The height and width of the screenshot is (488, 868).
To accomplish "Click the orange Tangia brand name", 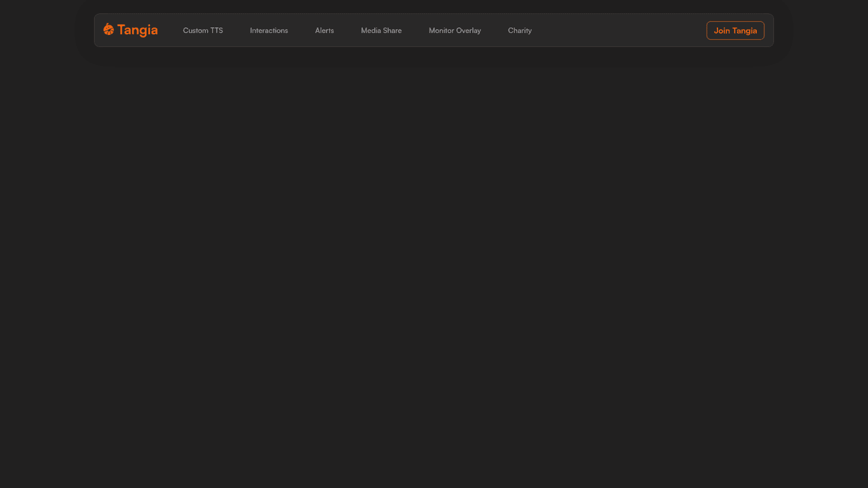I will (x=137, y=30).
